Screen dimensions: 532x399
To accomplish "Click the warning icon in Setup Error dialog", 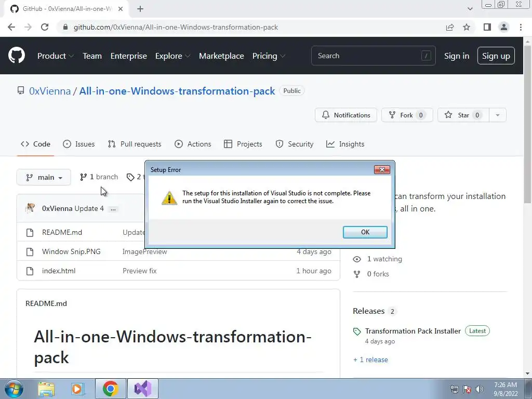I will [x=169, y=197].
